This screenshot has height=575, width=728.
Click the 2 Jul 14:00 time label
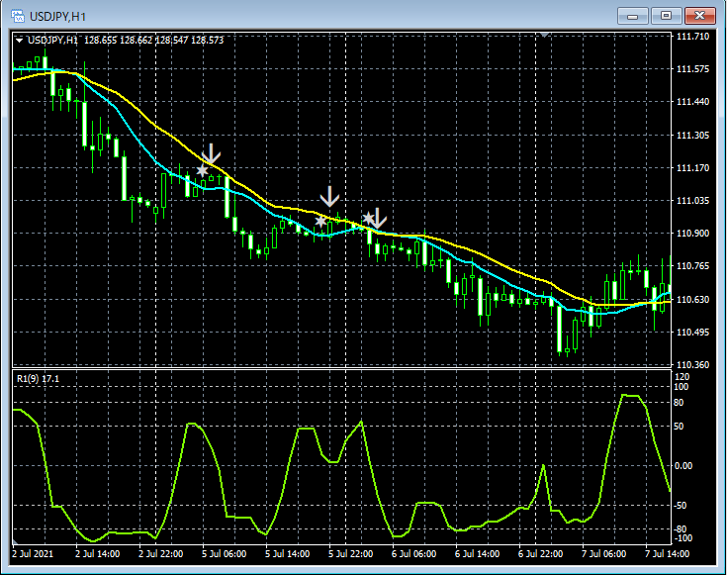[x=97, y=553]
